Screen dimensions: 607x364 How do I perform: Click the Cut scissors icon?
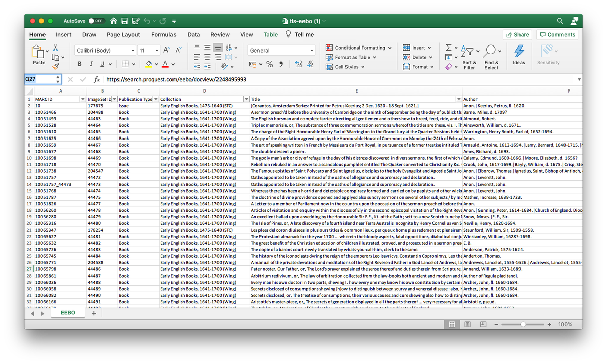point(56,48)
